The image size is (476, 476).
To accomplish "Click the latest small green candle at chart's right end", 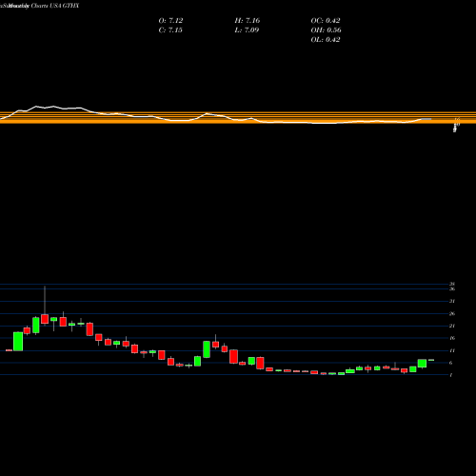I will [431, 360].
